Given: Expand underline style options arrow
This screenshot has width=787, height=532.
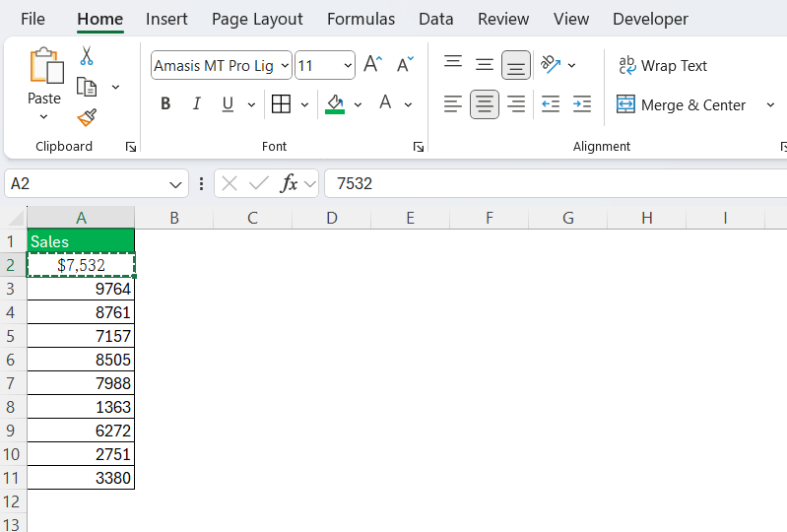Looking at the screenshot, I should pyautogui.click(x=251, y=104).
